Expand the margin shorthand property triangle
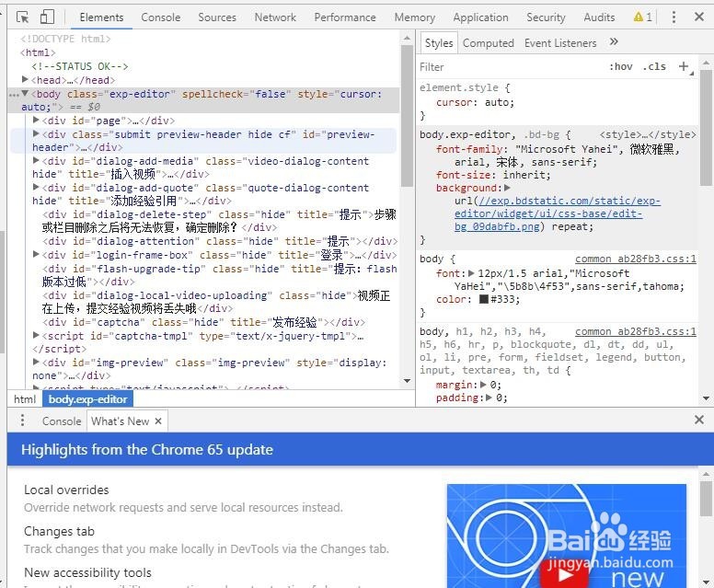The height and width of the screenshot is (588, 714). tap(483, 385)
